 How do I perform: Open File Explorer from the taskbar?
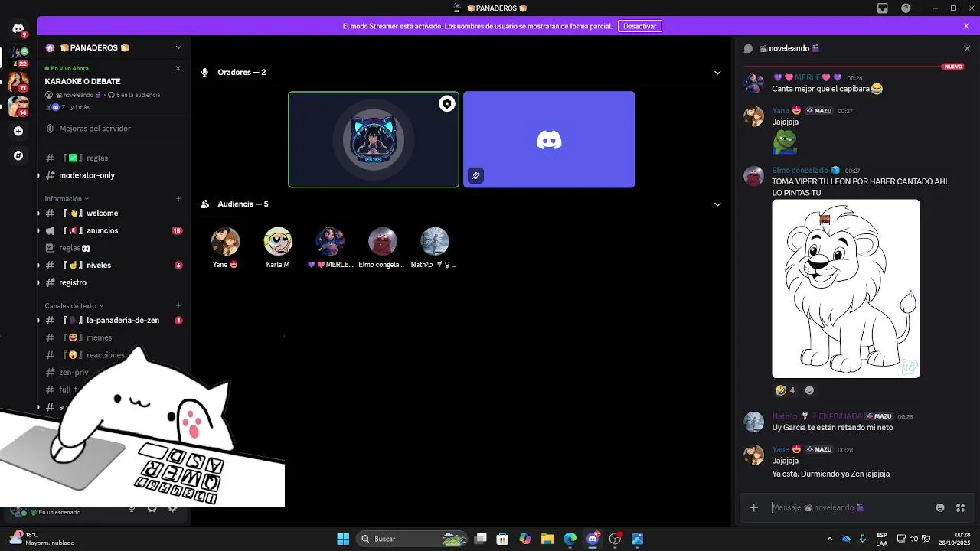click(547, 539)
